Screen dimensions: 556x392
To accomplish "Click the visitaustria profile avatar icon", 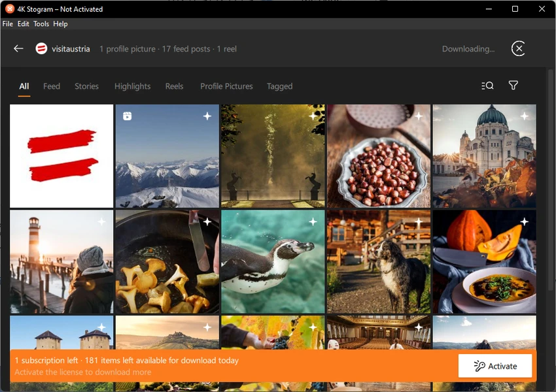I will (x=41, y=48).
